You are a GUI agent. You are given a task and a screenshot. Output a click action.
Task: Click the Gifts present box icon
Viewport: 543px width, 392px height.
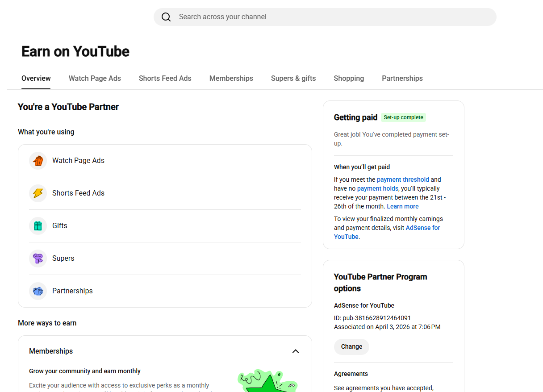click(x=38, y=226)
